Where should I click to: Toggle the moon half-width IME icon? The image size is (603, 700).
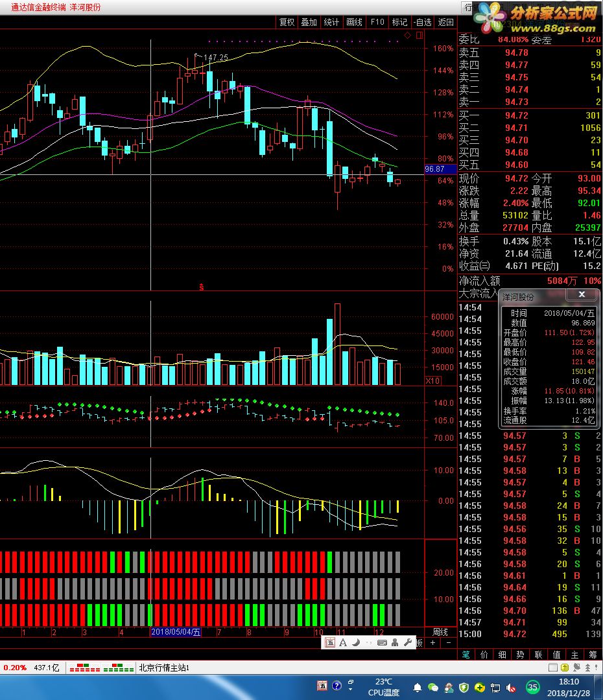(x=356, y=642)
